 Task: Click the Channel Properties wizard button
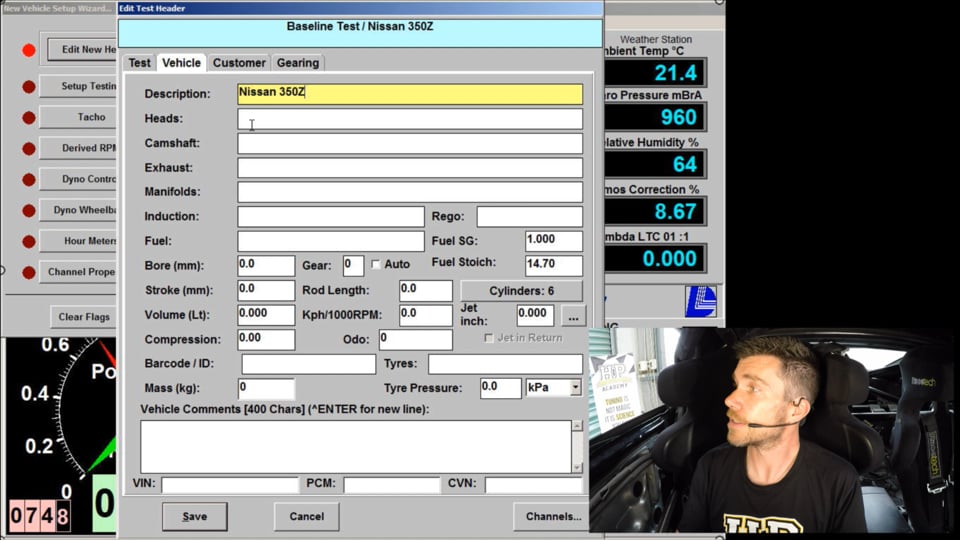click(x=78, y=272)
